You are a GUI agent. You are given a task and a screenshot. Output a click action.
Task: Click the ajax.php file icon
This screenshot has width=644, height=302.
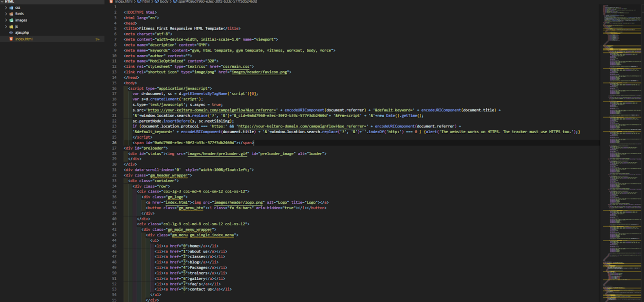point(11,33)
